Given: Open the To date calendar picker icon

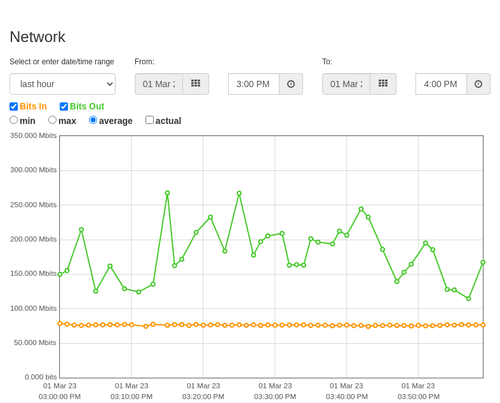Looking at the screenshot, I should 383,84.
